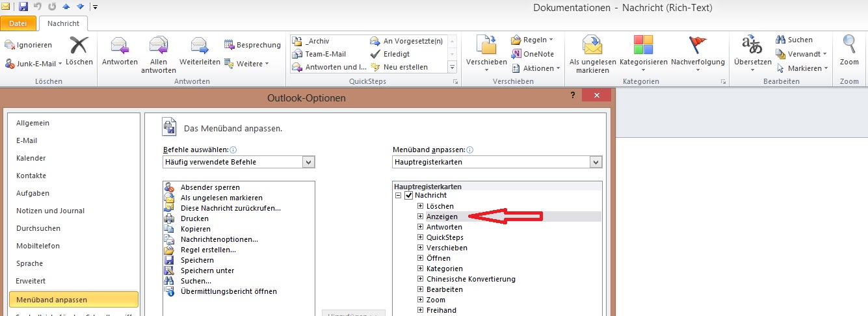Click the Antworten reply icon
Image resolution: width=868 pixels, height=316 pixels.
pyautogui.click(x=120, y=46)
